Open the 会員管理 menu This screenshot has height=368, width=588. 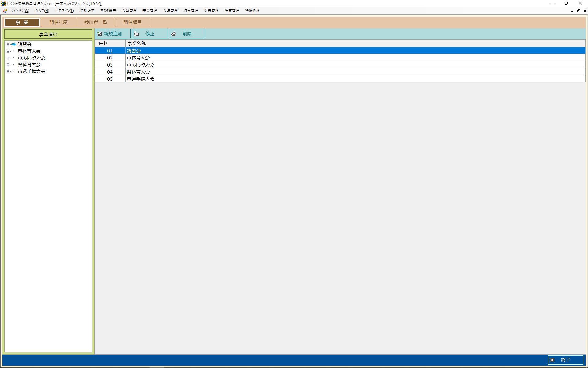point(129,11)
